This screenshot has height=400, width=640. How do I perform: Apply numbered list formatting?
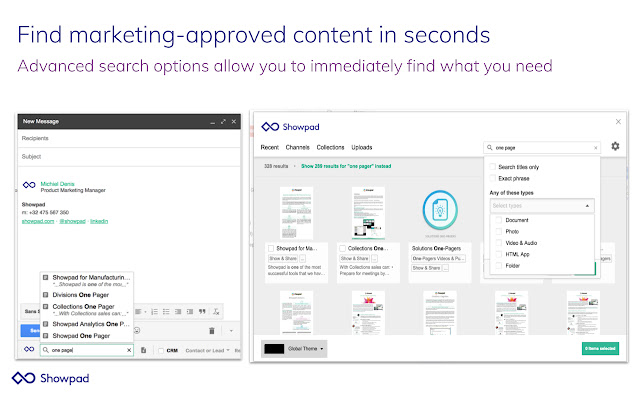154,312
